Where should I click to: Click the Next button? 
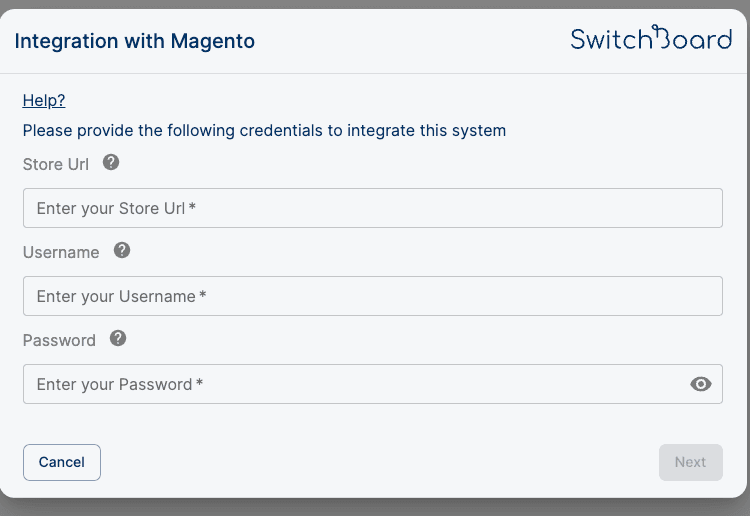[x=690, y=462]
